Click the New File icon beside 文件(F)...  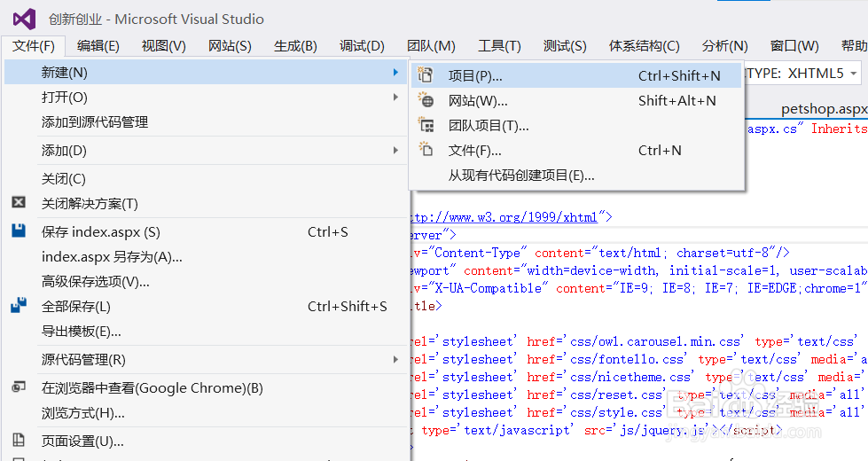coord(426,150)
